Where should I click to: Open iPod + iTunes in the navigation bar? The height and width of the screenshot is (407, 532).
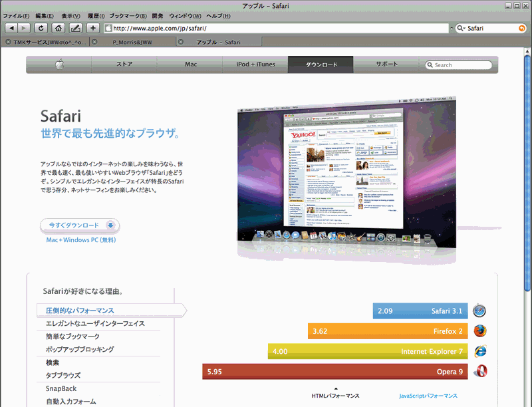[x=255, y=65]
